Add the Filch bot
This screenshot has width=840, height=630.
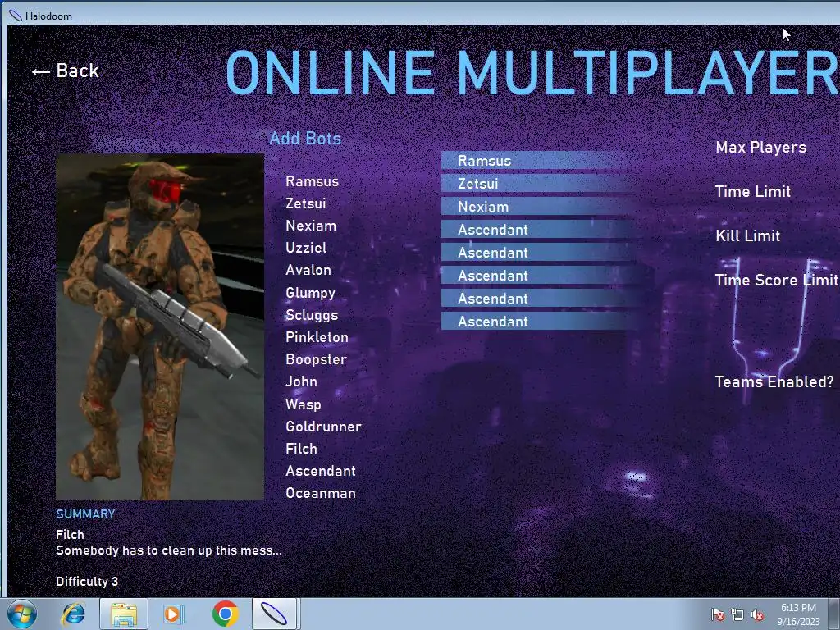(x=301, y=449)
